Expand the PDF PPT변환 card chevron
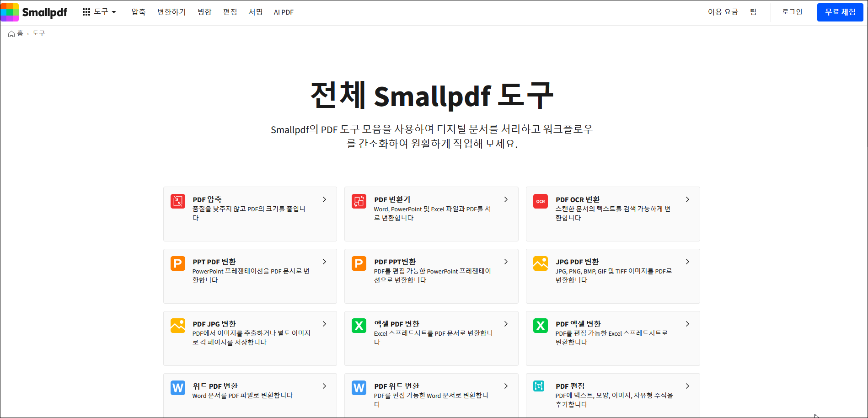 pyautogui.click(x=506, y=262)
